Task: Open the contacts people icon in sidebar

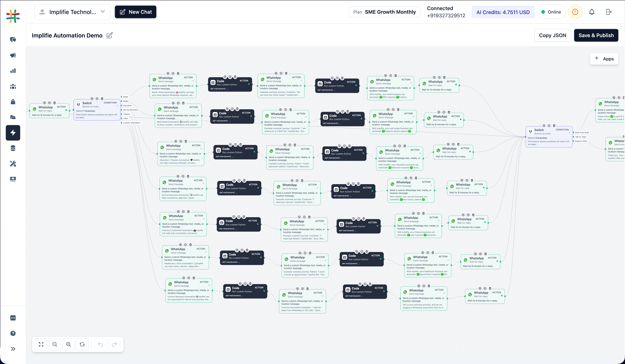Action: [13, 86]
